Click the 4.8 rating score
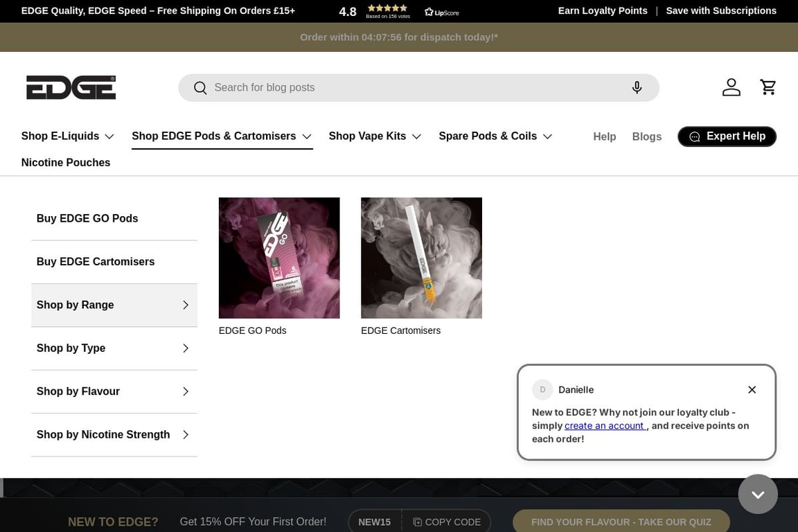Screen dimensions: 798x532 click(x=348, y=12)
